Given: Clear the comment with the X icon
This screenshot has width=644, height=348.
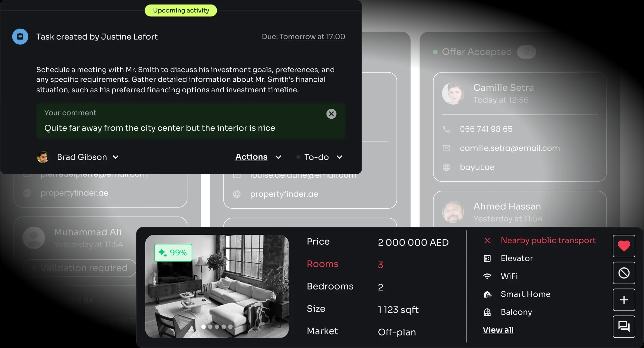Looking at the screenshot, I should click(331, 114).
